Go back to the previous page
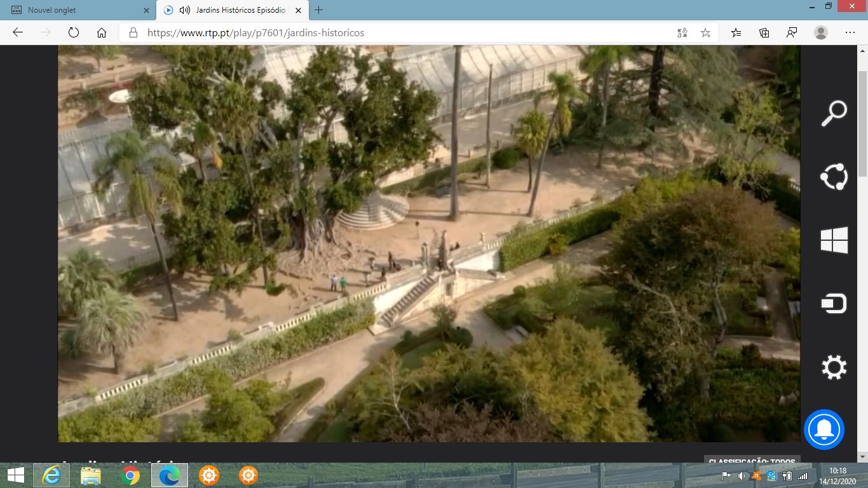 [x=18, y=32]
